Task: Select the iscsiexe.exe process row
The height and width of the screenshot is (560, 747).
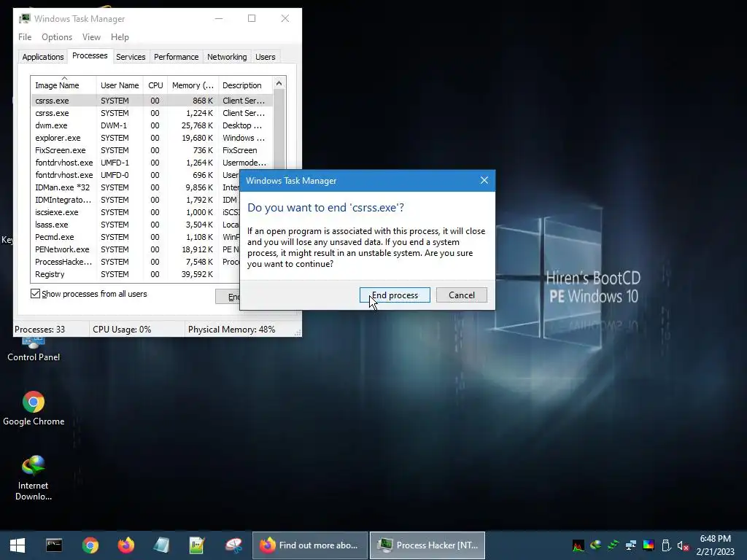Action: point(135,212)
